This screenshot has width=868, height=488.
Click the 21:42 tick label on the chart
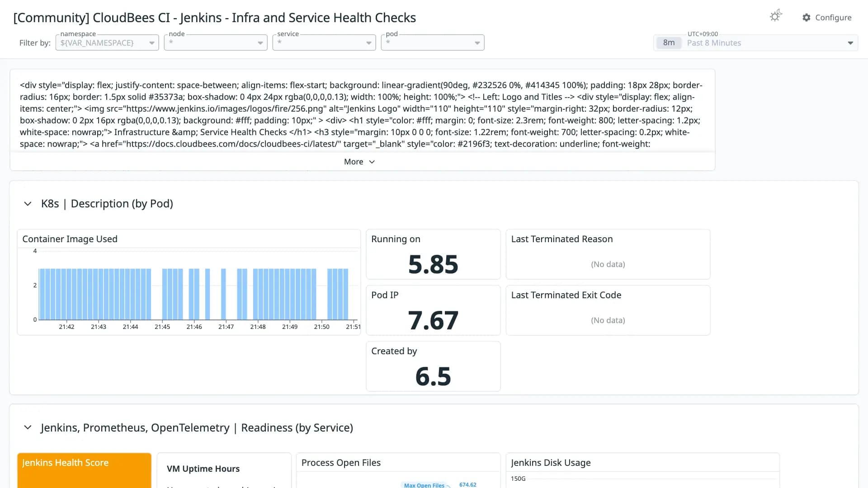pos(66,327)
